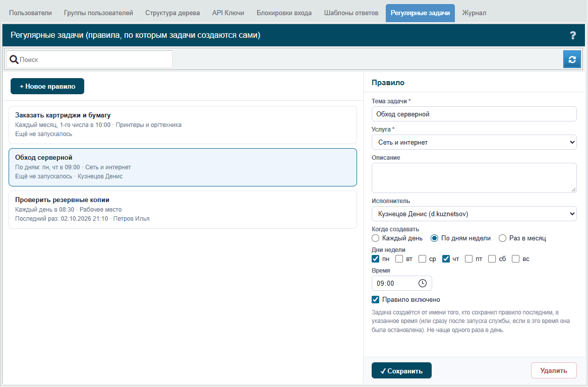Focus the "Поиск" search field

click(x=89, y=59)
